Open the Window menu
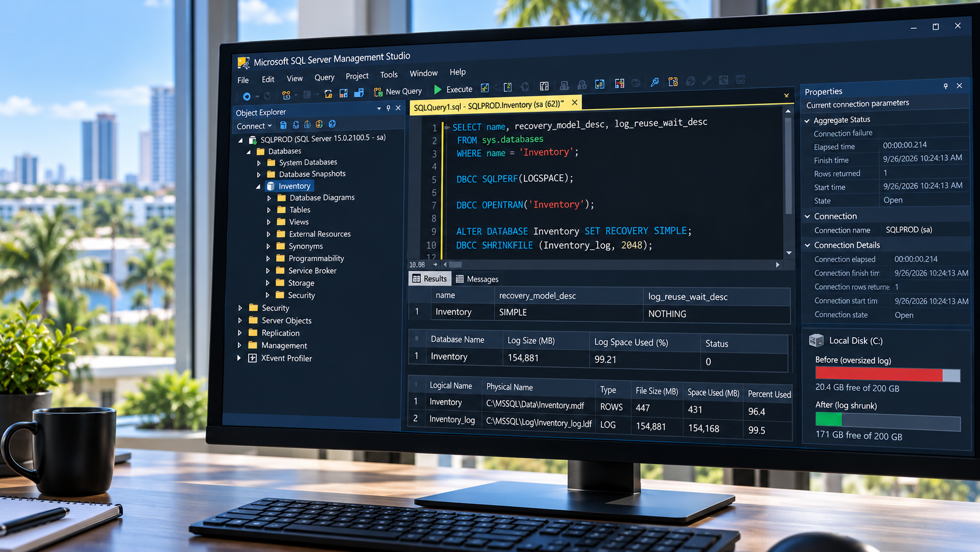The image size is (980, 552). pyautogui.click(x=423, y=73)
